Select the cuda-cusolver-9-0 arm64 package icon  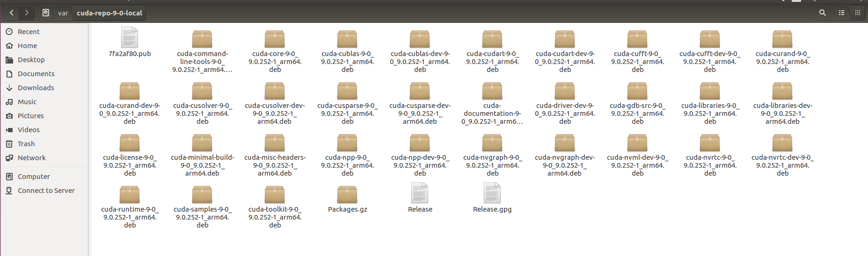pos(202,91)
